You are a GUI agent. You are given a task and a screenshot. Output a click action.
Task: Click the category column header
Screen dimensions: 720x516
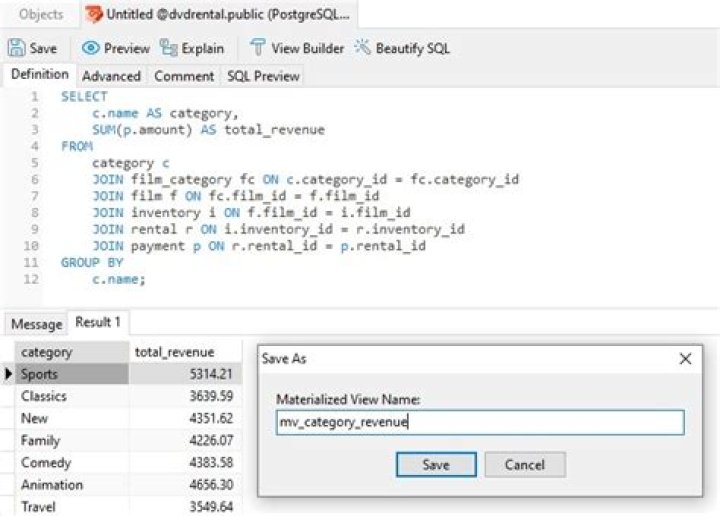pyautogui.click(x=72, y=352)
